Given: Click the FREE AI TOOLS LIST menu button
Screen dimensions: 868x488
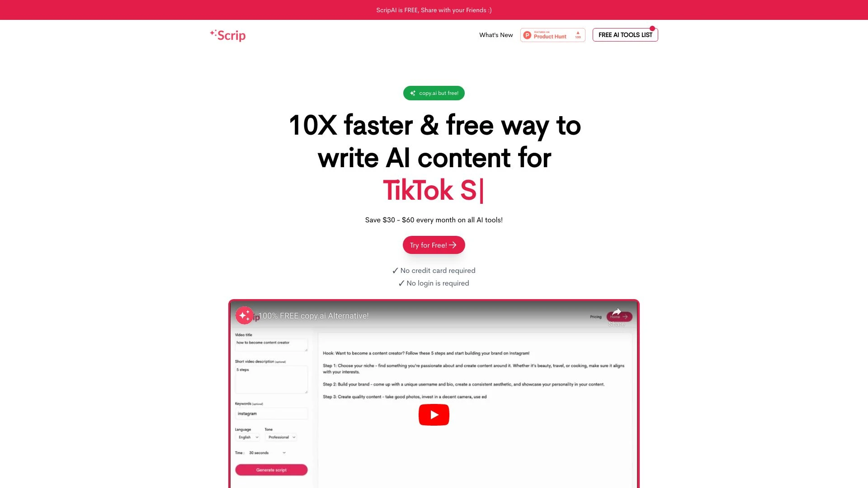Looking at the screenshot, I should pyautogui.click(x=625, y=34).
